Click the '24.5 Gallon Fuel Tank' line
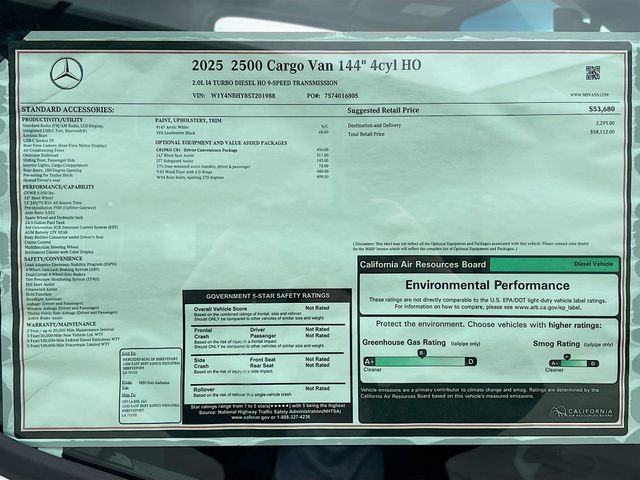640x480 pixels. tap(45, 222)
